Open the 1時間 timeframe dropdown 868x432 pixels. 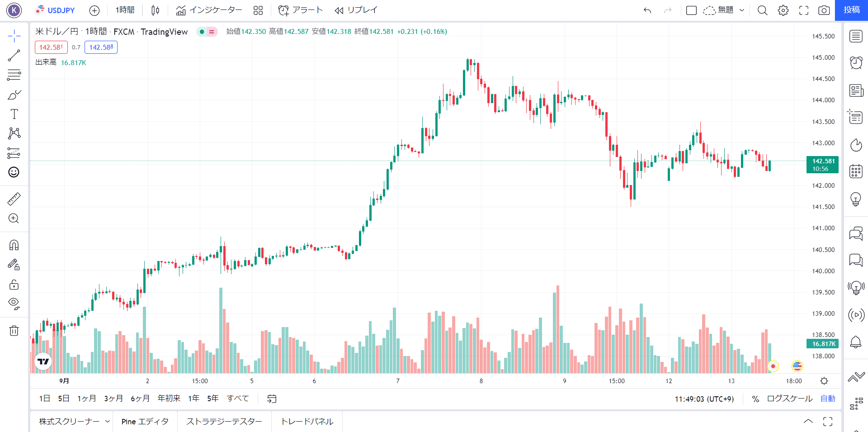pos(125,10)
